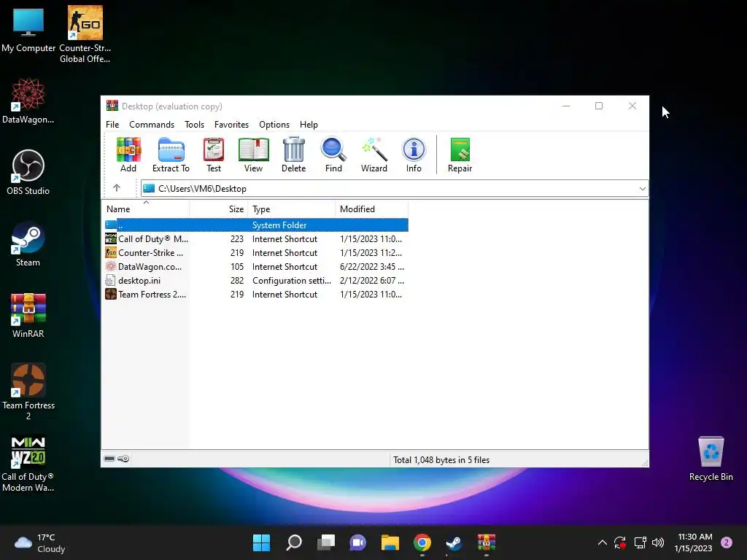Open Windows Start button on taskbar
The height and width of the screenshot is (560, 747).
(x=262, y=542)
